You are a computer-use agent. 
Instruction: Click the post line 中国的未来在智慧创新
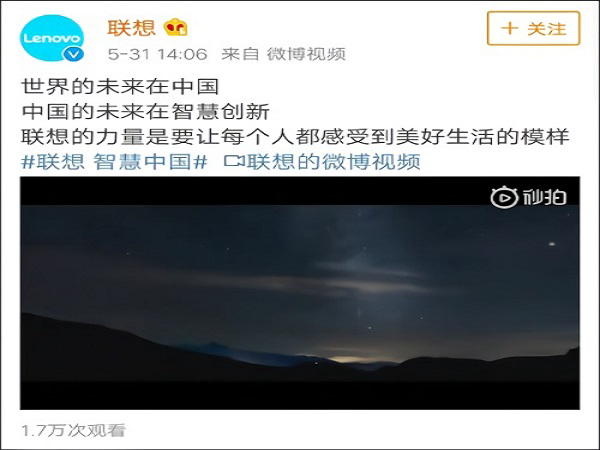[x=145, y=111]
